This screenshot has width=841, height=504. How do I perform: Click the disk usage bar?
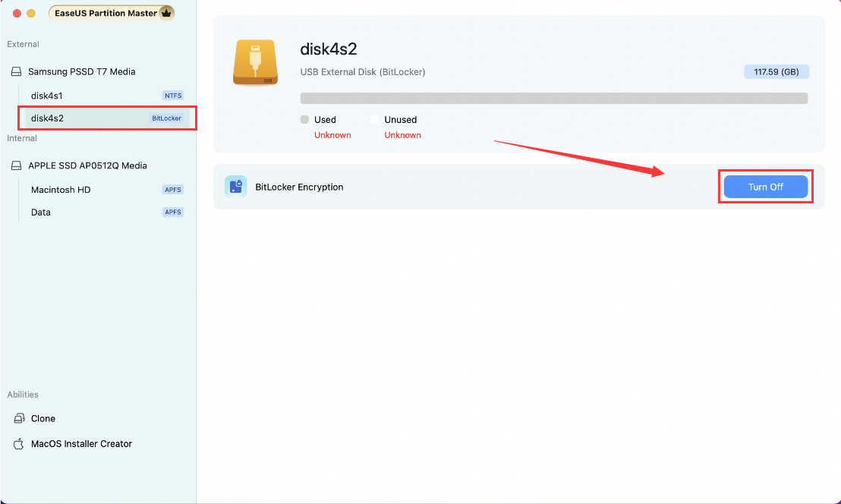point(554,98)
